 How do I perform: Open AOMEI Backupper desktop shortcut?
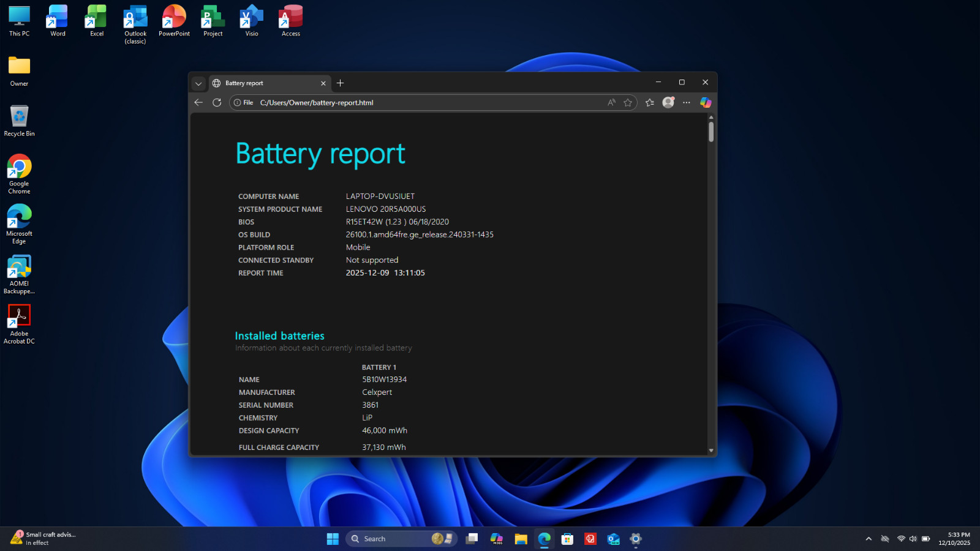(19, 275)
